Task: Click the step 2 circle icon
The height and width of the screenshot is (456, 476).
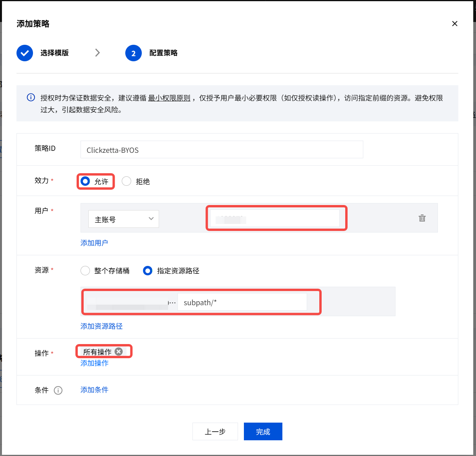Action: point(134,53)
